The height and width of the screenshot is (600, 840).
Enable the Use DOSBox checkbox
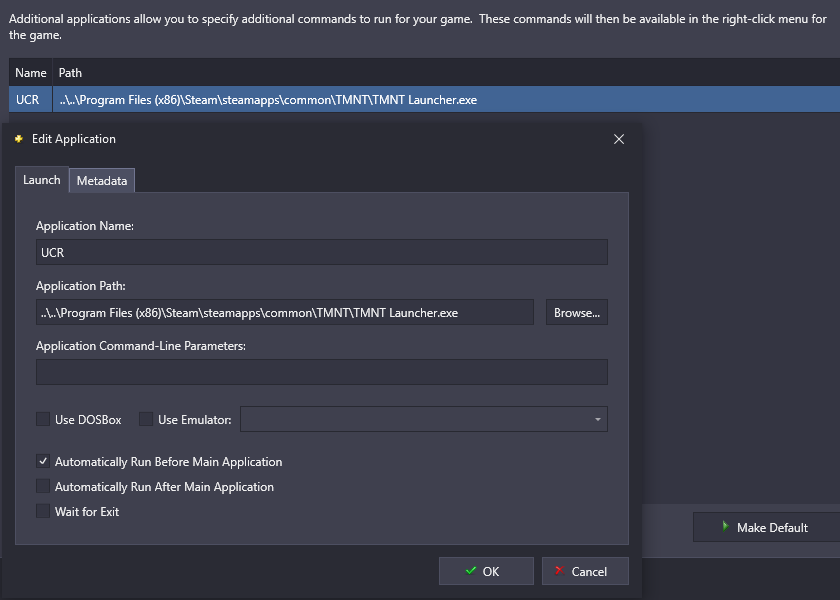pos(43,419)
